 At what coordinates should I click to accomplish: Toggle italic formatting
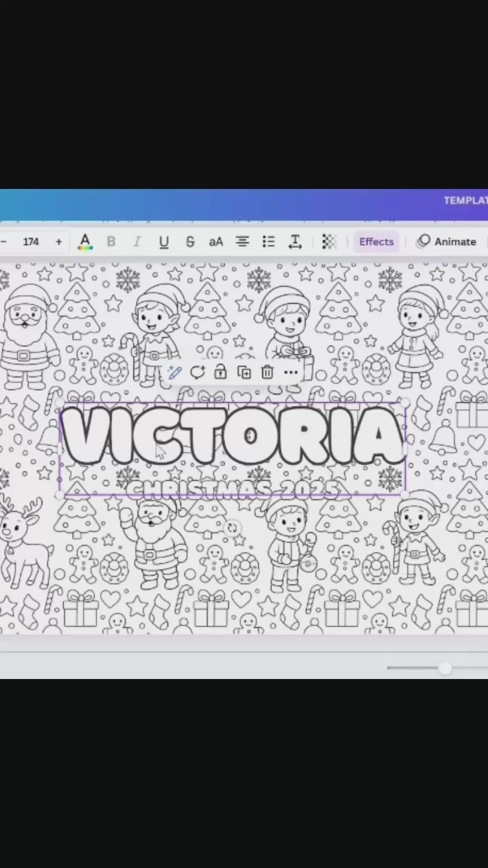click(x=136, y=242)
